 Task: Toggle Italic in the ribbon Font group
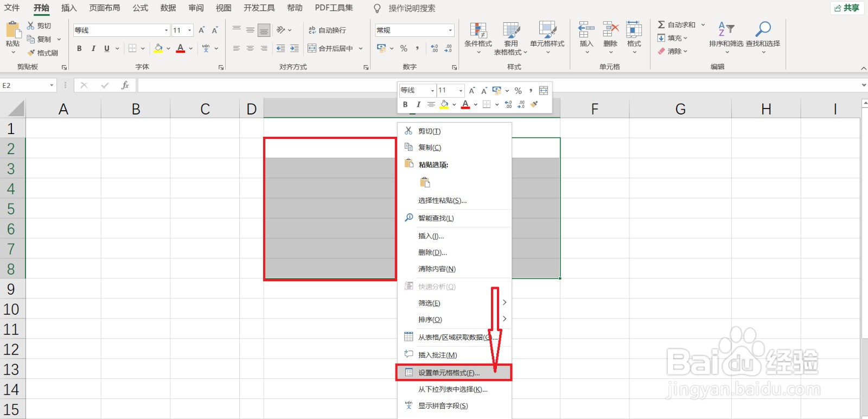[93, 48]
